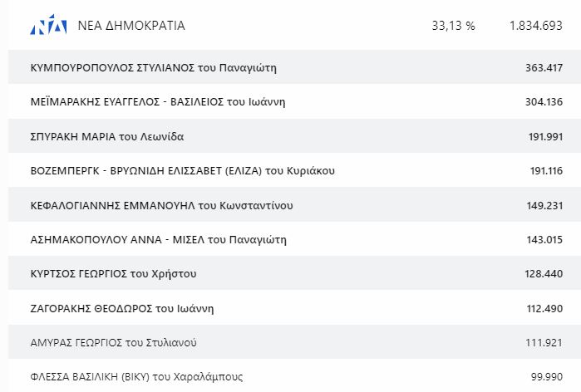Select the ΚΥΜΠΟΥΡΟΠΟΥΛΟΣ ΣΤΥΛΙΑΝΟΣ candidate row

[153, 67]
